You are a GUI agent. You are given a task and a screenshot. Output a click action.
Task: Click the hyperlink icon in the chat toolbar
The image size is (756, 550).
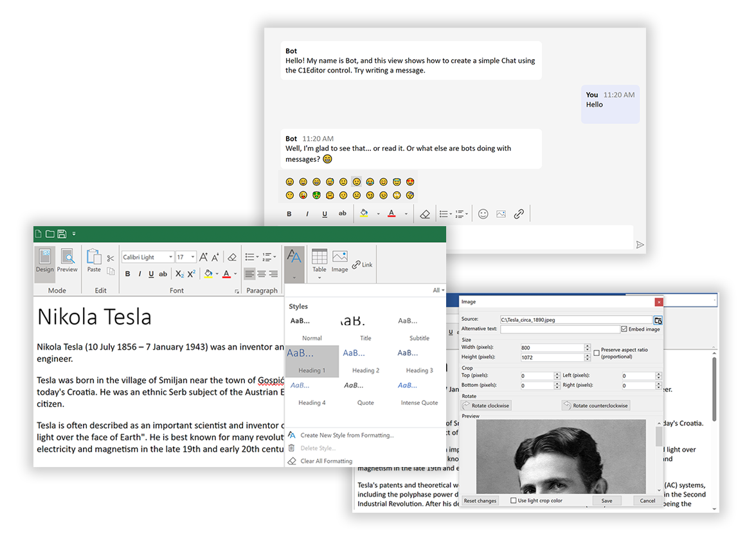[518, 214]
